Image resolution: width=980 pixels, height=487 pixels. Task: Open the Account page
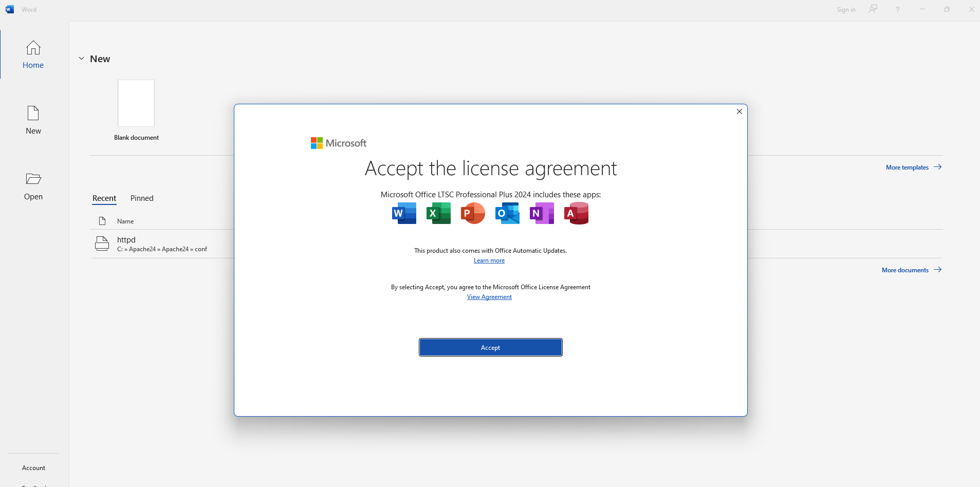pyautogui.click(x=34, y=468)
